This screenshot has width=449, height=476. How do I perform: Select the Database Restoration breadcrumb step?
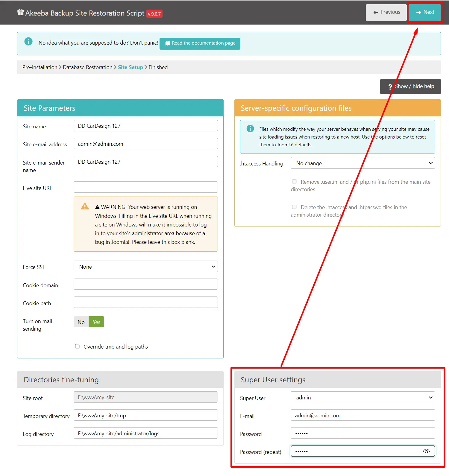(x=88, y=67)
